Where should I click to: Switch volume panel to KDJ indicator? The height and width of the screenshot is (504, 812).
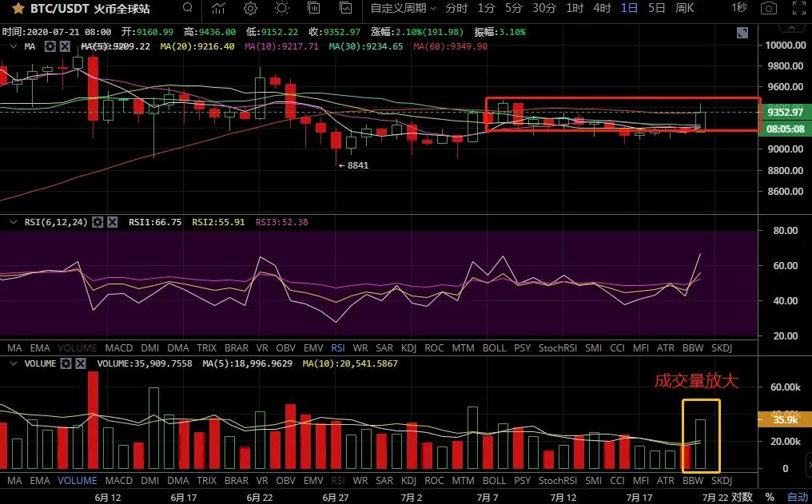point(408,480)
